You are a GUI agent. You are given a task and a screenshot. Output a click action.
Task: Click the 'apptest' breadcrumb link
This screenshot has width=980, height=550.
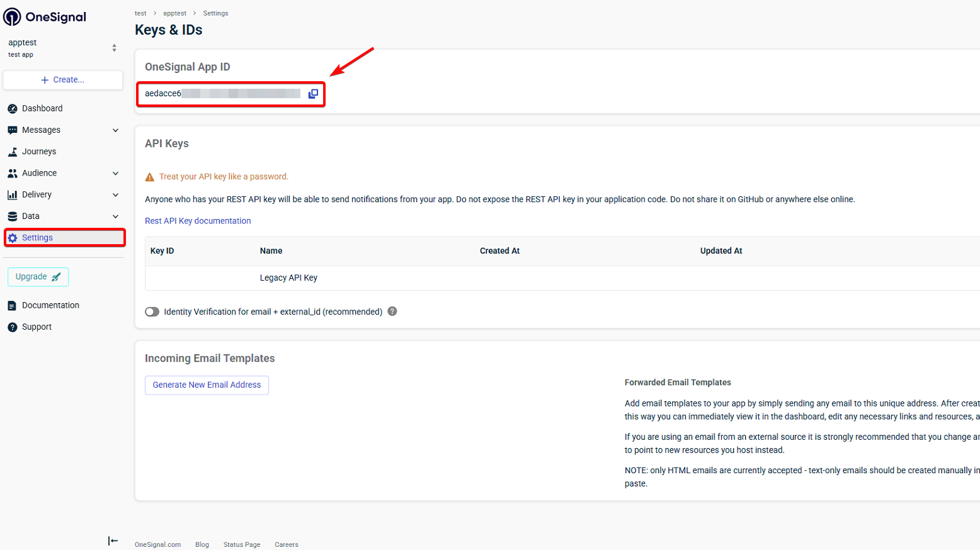tap(174, 13)
